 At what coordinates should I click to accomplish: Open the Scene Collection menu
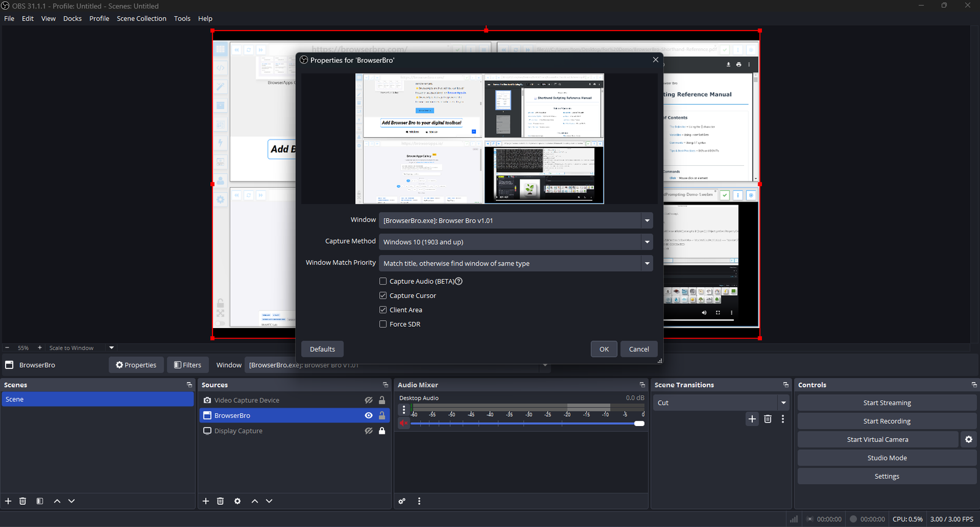[141, 18]
